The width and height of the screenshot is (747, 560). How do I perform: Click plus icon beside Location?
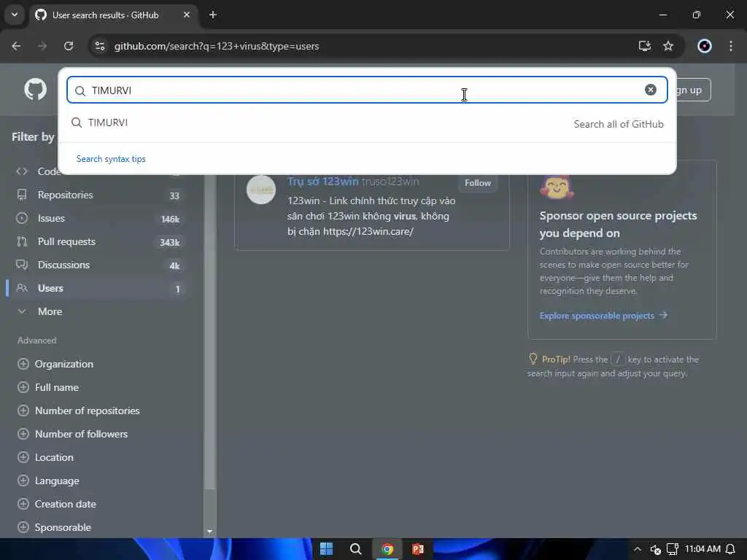click(x=23, y=457)
